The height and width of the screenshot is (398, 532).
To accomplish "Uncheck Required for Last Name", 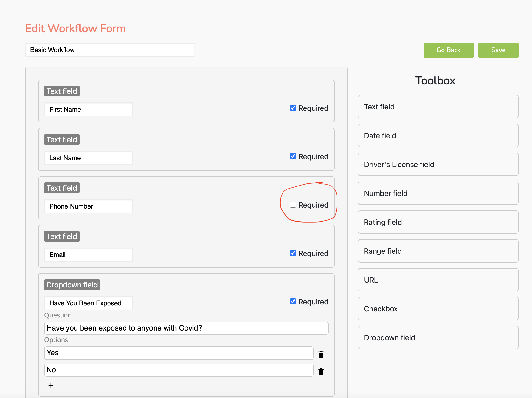I will coord(293,156).
